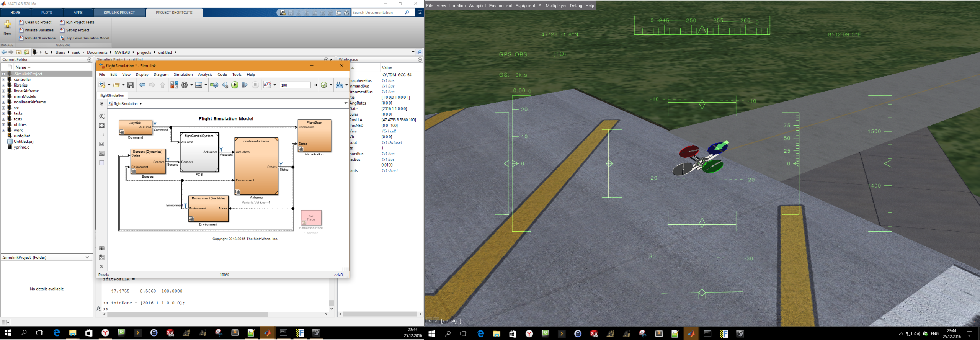Expand the controller folder in Current Folder
This screenshot has height=340, width=980.
point(3,80)
